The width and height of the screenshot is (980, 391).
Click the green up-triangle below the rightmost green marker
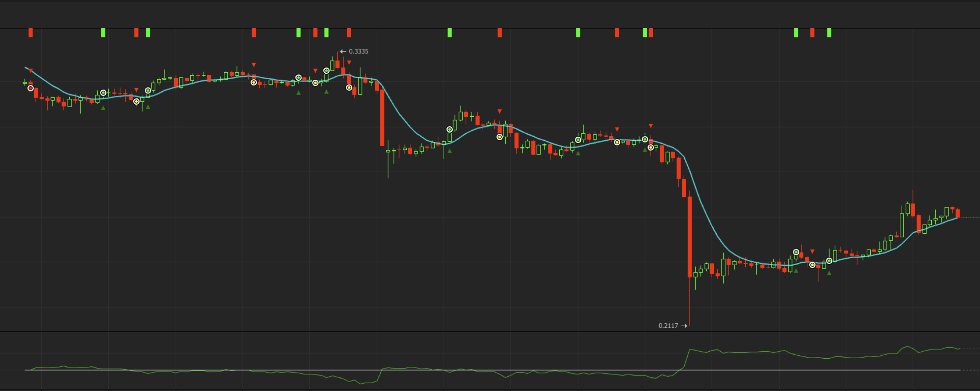click(829, 273)
